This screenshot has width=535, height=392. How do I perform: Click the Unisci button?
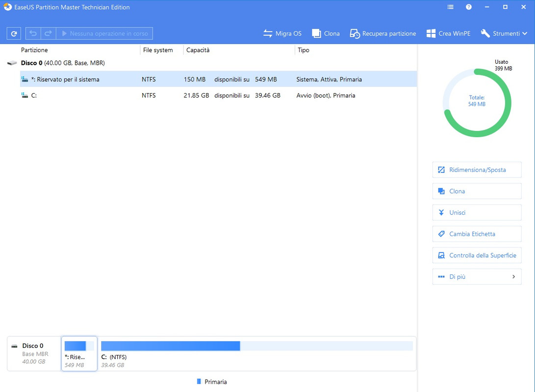(477, 213)
